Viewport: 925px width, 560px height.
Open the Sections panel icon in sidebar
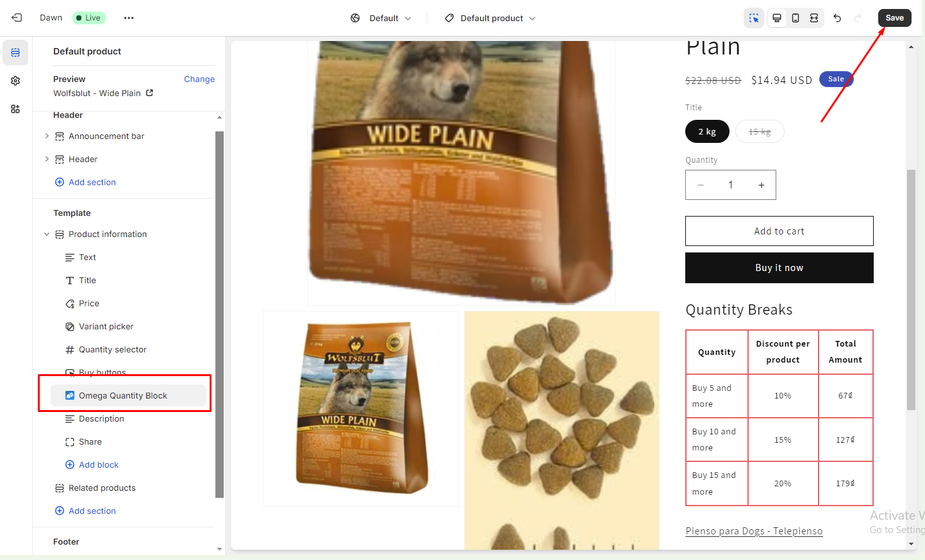point(15,53)
